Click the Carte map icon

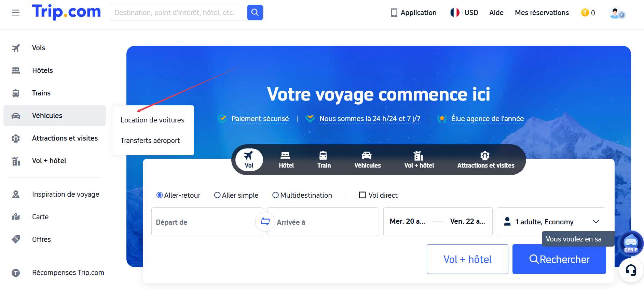tap(16, 217)
